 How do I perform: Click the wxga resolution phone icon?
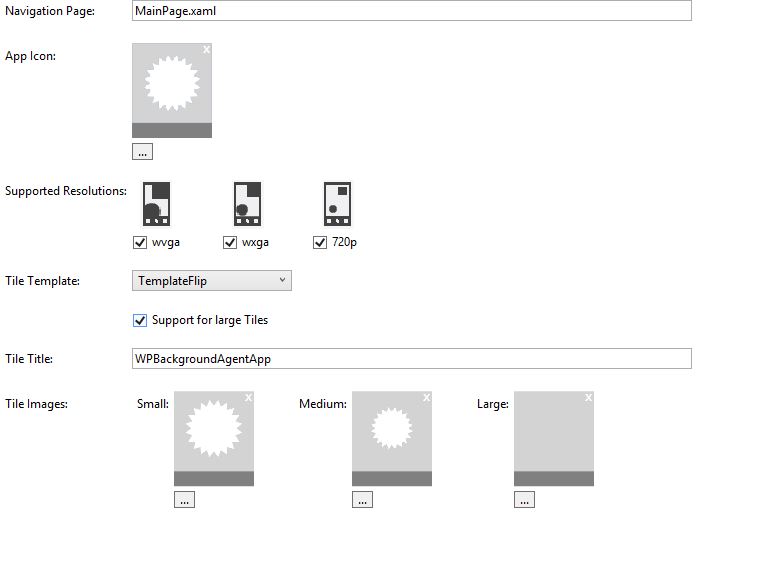tap(248, 204)
